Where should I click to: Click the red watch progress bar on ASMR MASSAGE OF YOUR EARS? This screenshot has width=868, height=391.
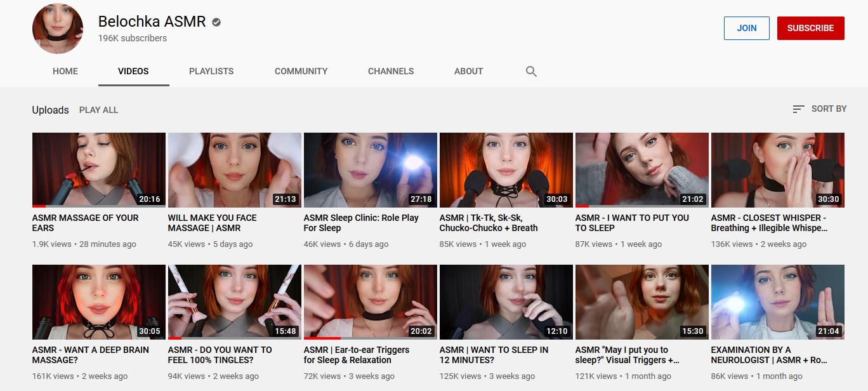(39, 206)
